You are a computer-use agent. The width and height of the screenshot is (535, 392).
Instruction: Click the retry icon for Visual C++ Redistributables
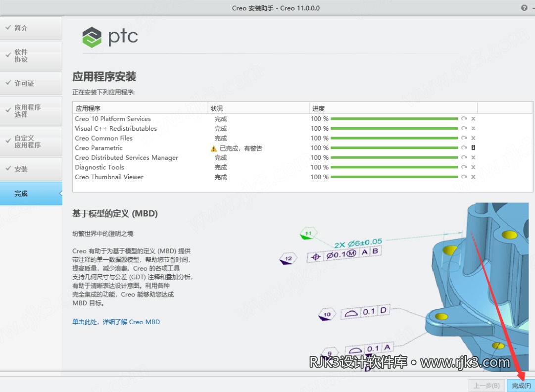pos(464,128)
